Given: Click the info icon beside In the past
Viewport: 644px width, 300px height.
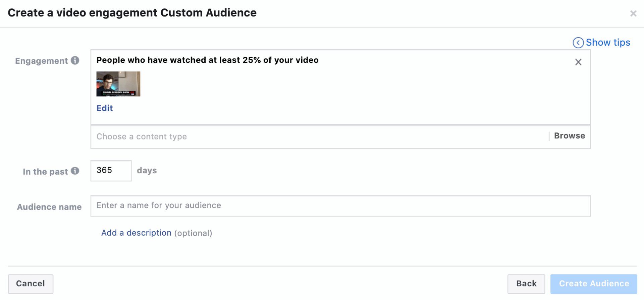Looking at the screenshot, I should (x=75, y=171).
